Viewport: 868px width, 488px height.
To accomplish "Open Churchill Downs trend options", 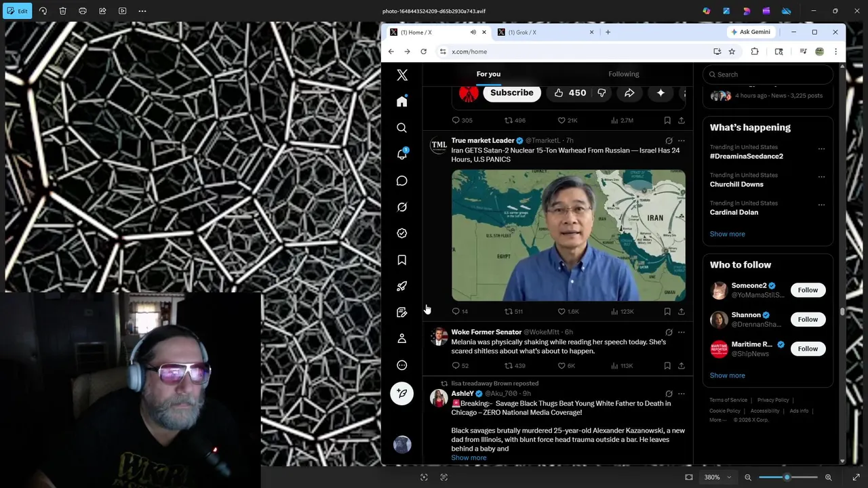I will point(821,177).
